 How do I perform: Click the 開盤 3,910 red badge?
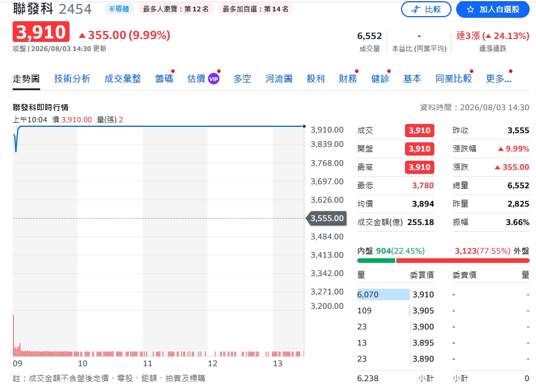[419, 149]
